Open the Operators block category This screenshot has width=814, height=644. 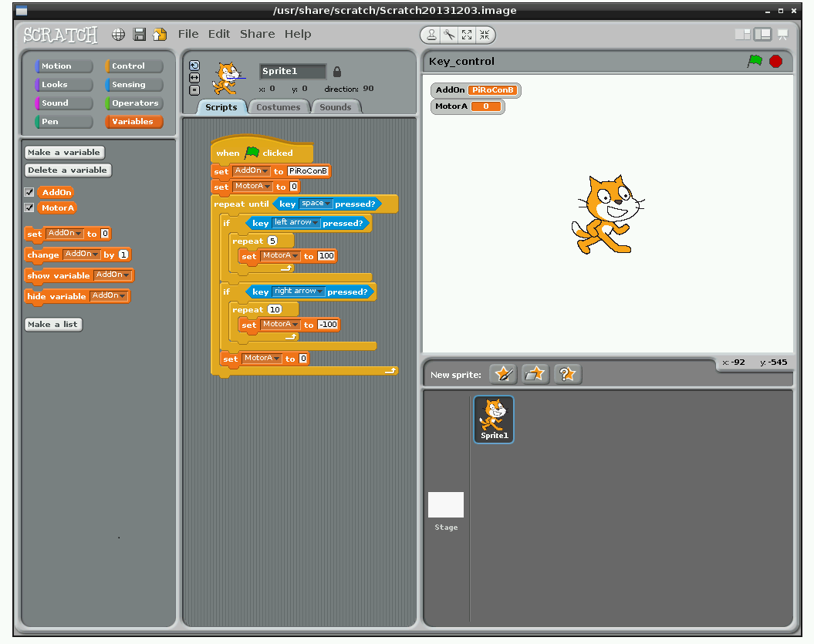click(x=134, y=103)
